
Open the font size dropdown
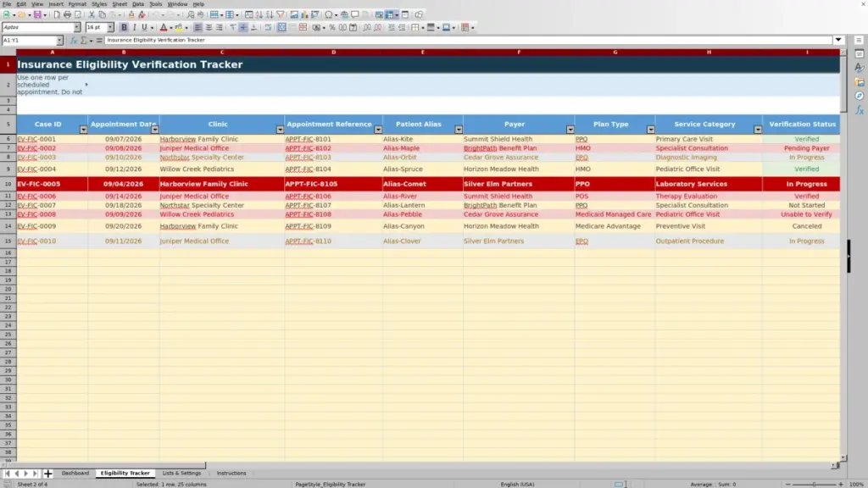point(110,27)
